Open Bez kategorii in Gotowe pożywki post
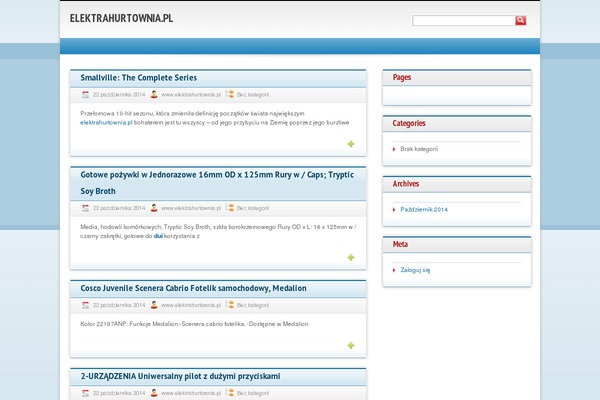The image size is (600, 400). pos(253,208)
